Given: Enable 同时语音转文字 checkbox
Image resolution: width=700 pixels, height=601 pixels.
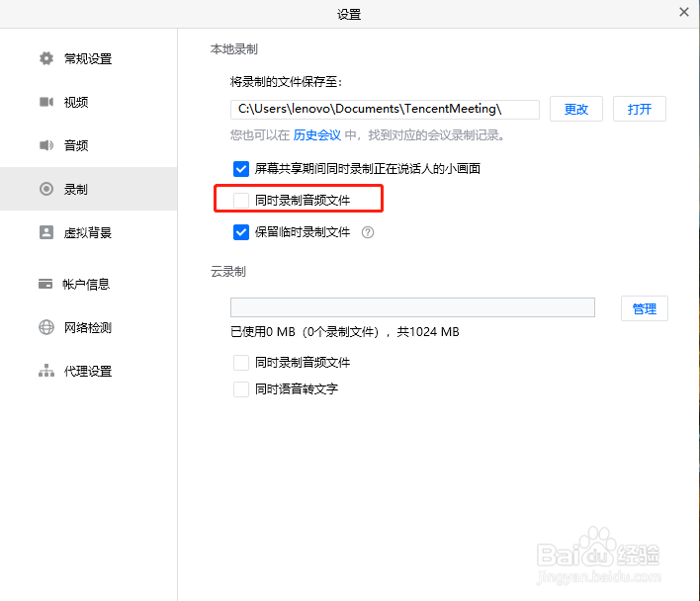Looking at the screenshot, I should click(x=241, y=389).
